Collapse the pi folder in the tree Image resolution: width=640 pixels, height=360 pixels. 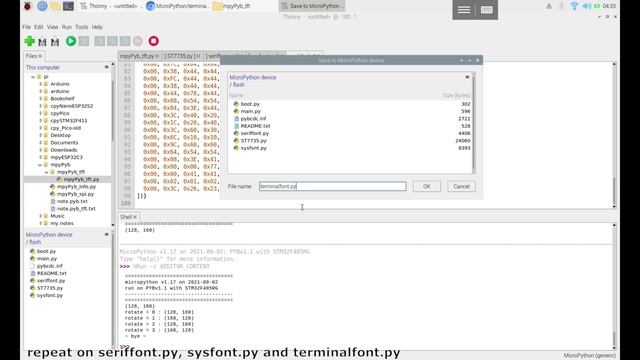[x=33, y=76]
